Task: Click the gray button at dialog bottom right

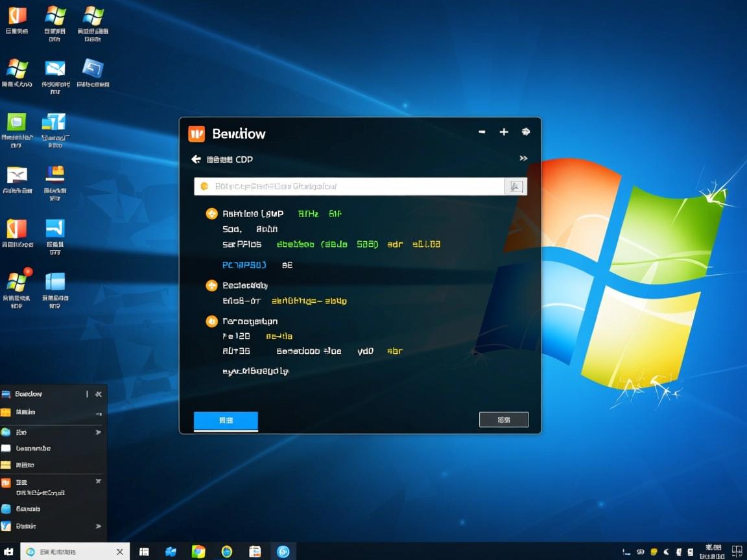Action: coord(503,420)
